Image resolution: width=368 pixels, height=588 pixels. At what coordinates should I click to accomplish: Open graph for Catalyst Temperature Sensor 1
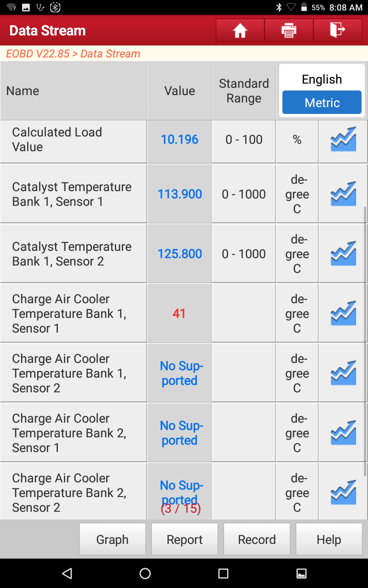click(343, 194)
